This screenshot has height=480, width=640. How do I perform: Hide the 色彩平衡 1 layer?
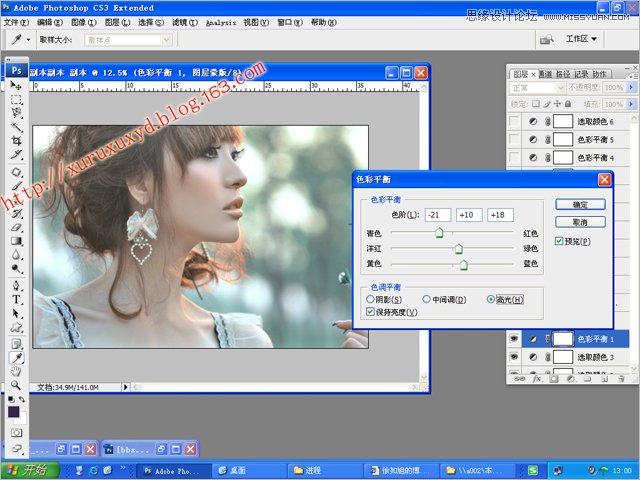pyautogui.click(x=514, y=339)
